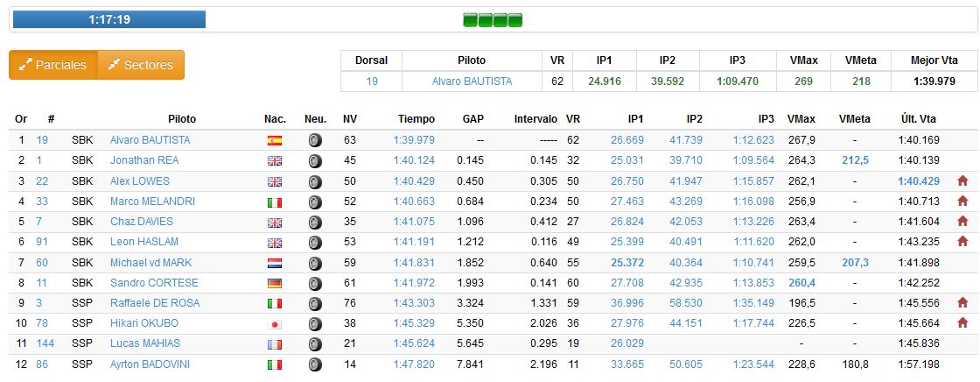Screen dimensions: 980x382
Task: Switch to the Sectores view
Action: 141,65
